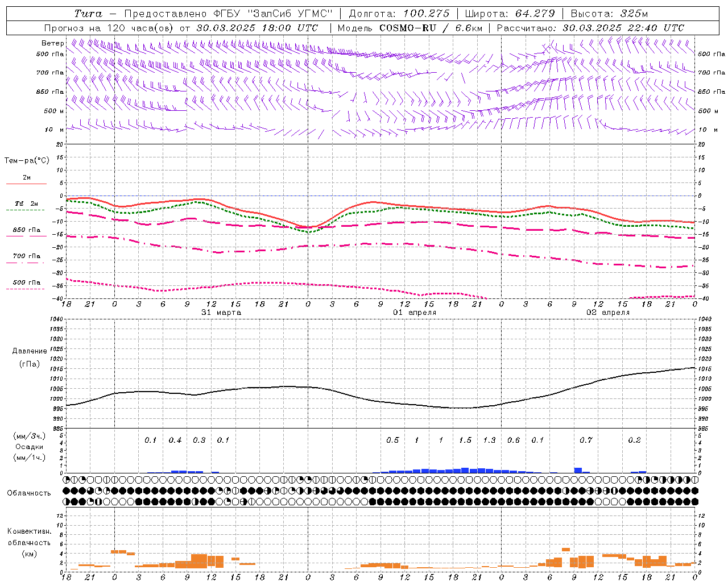Click the "Осадки" precipitation label
This screenshot has height=582, width=728.
30,447
